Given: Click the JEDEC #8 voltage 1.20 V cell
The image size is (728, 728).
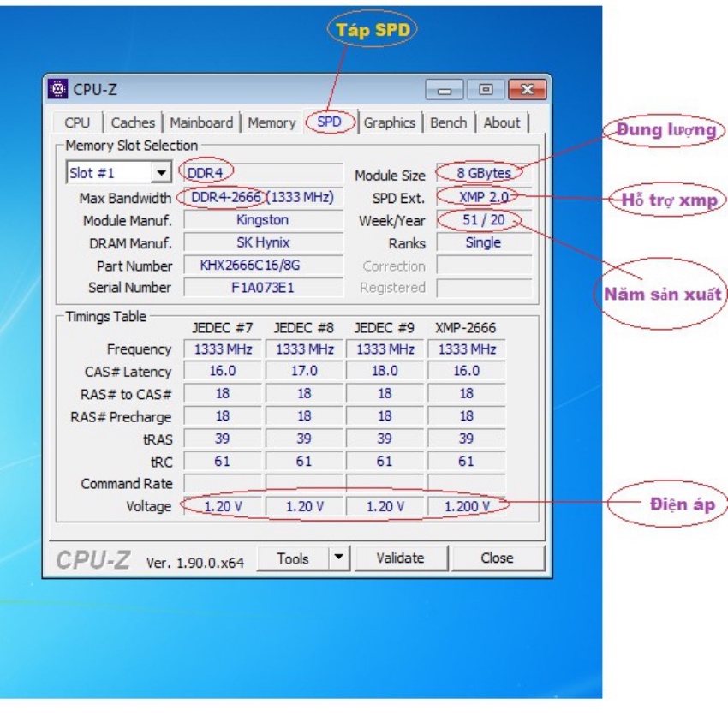Looking at the screenshot, I should tap(304, 506).
